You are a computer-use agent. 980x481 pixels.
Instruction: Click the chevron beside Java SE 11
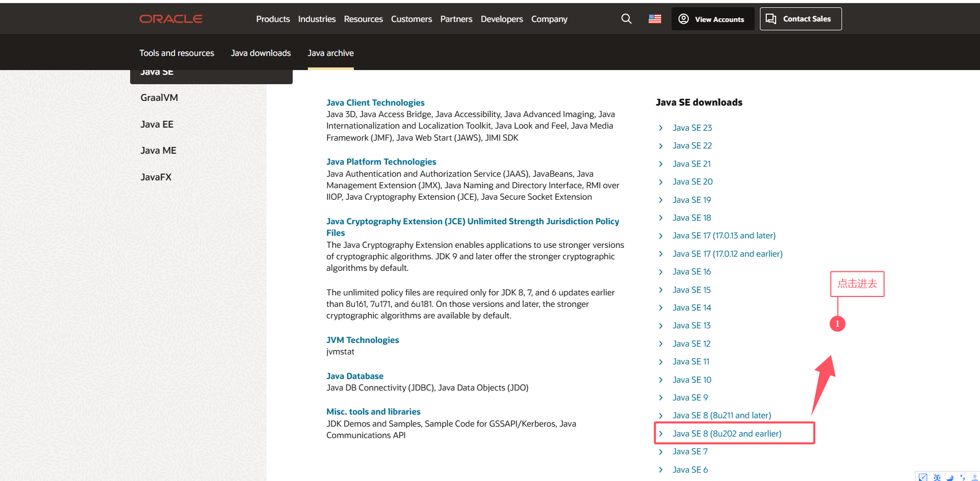point(661,362)
